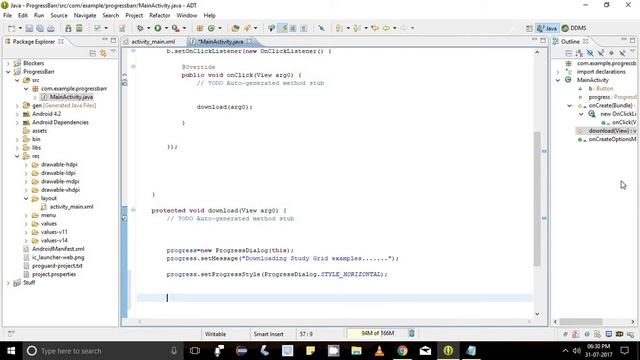640x360 pixels.
Task: Open dropdown next to New wizard icon
Action: (20, 28)
